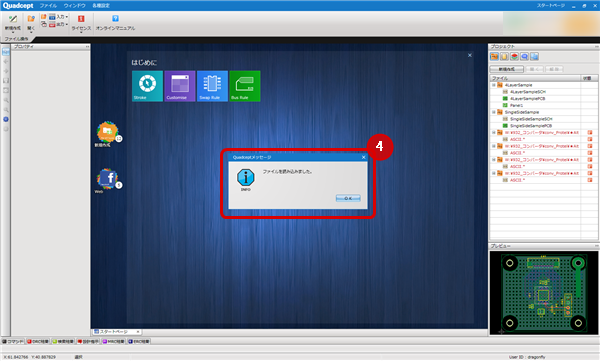Image resolution: width=600 pixels, height=361 pixels.
Task: Open the 各種設定 menu
Action: click(101, 6)
